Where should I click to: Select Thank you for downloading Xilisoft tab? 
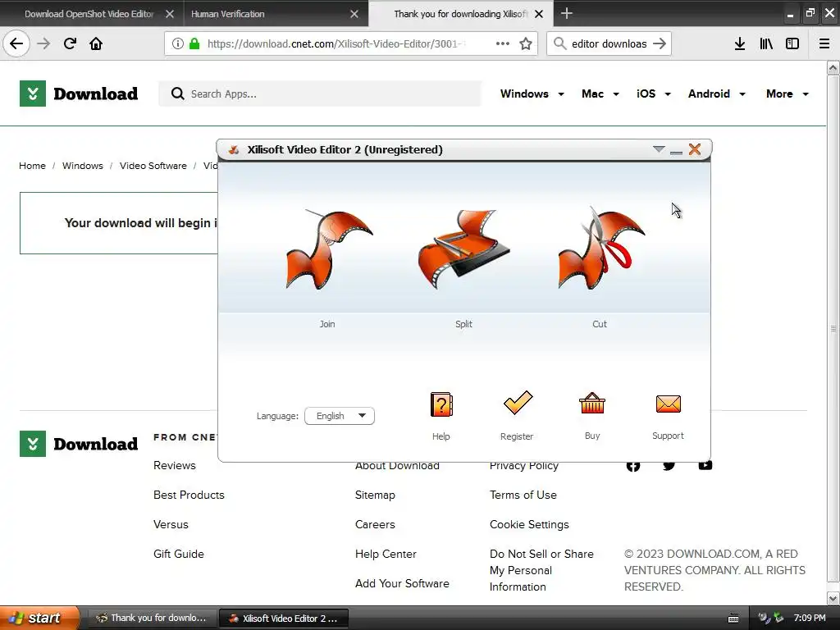(460, 13)
